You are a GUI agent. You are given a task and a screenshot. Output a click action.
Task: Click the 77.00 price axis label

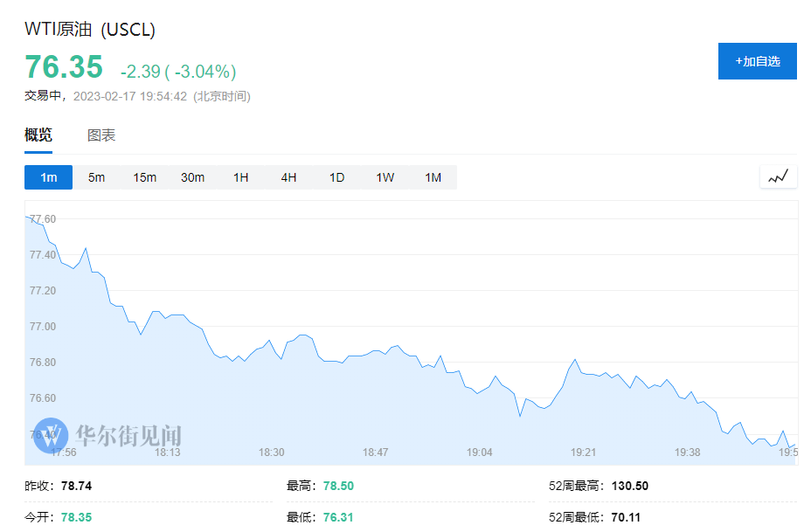pos(43,327)
